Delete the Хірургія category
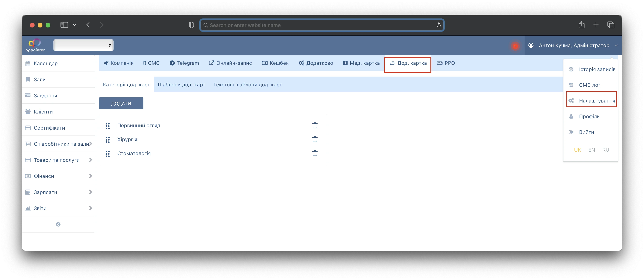The height and width of the screenshot is (280, 644). [x=315, y=139]
